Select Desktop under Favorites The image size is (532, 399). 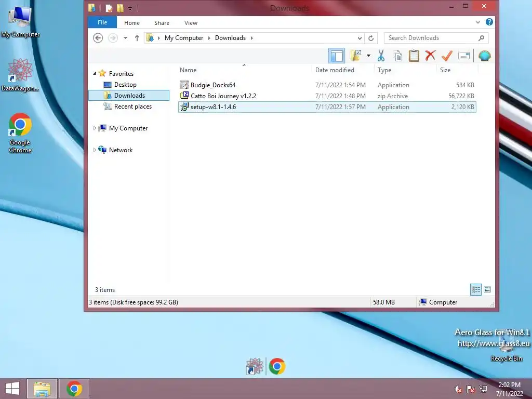pyautogui.click(x=125, y=85)
